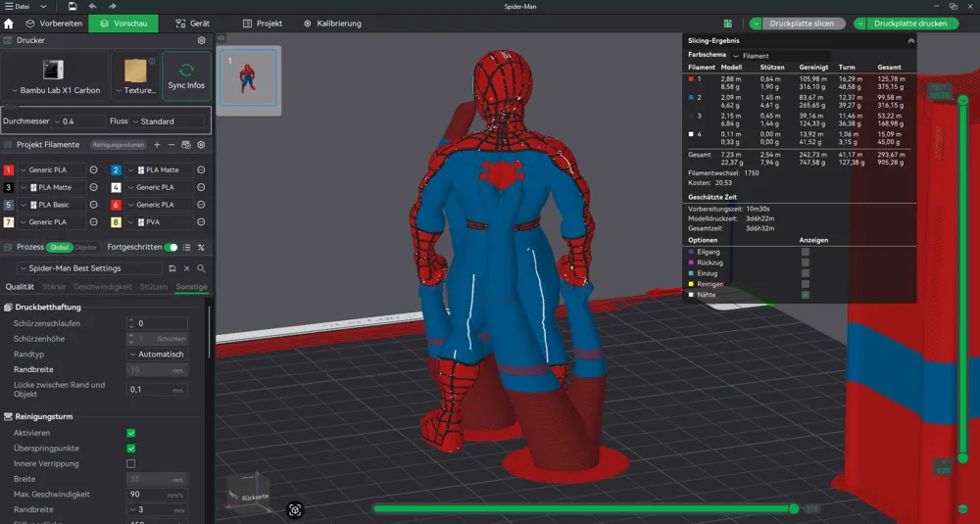Click the X icon beside the process preset
Viewport: 980px width, 524px height.
coord(186,268)
